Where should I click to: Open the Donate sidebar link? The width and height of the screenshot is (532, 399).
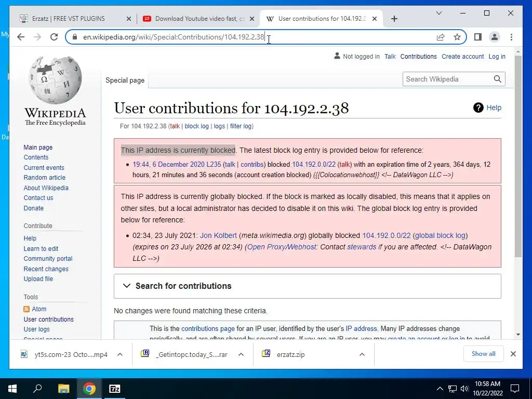click(x=34, y=208)
